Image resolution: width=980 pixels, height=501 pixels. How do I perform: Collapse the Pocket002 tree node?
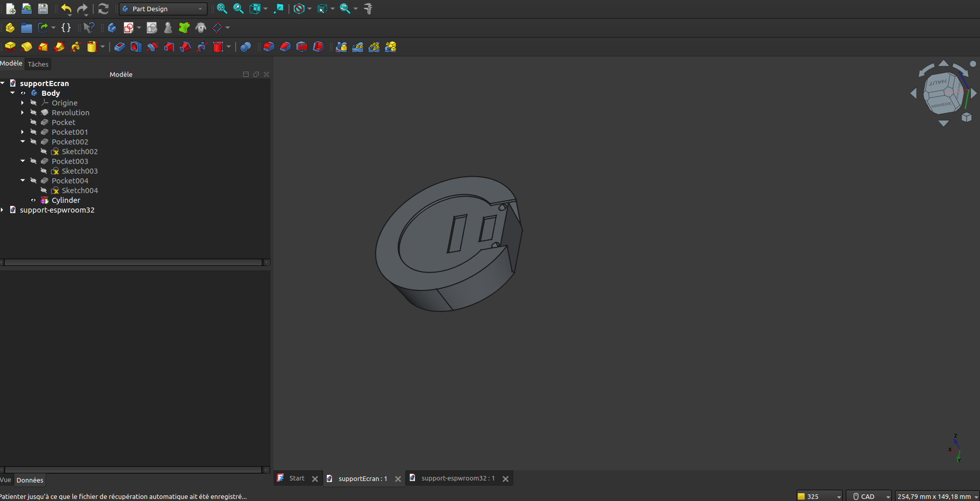[x=23, y=142]
